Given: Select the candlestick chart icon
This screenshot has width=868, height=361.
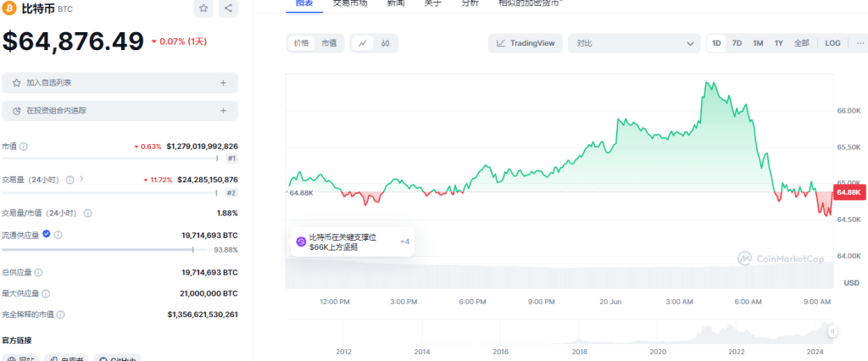Looking at the screenshot, I should click(x=385, y=43).
